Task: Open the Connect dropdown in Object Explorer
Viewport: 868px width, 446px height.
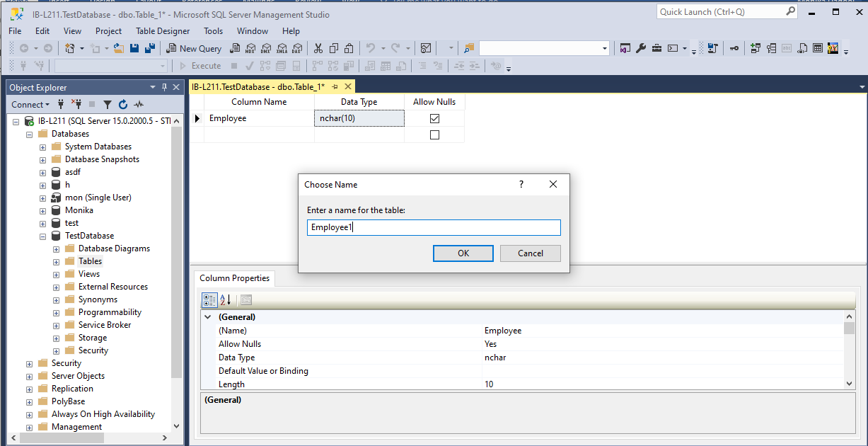Action: tap(30, 104)
